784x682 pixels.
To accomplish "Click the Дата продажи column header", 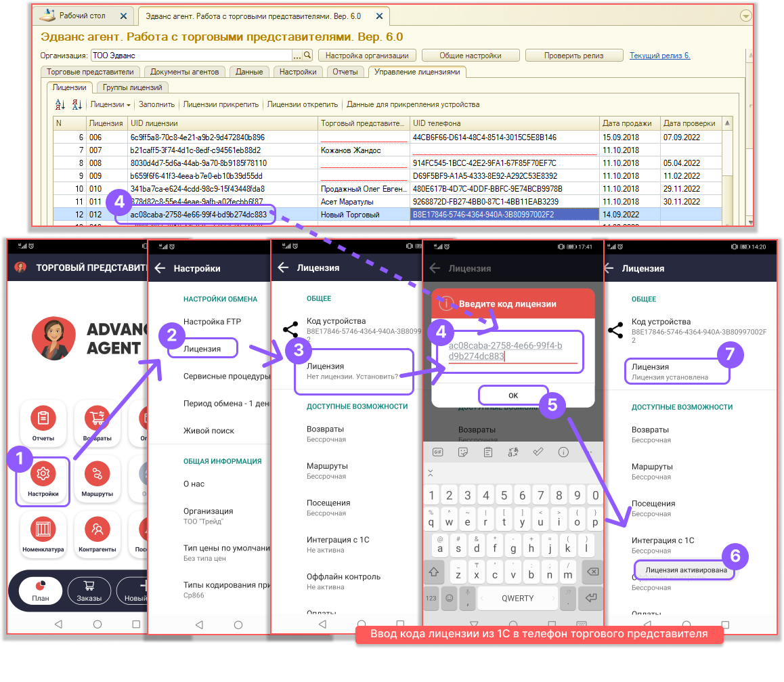I will tap(629, 123).
